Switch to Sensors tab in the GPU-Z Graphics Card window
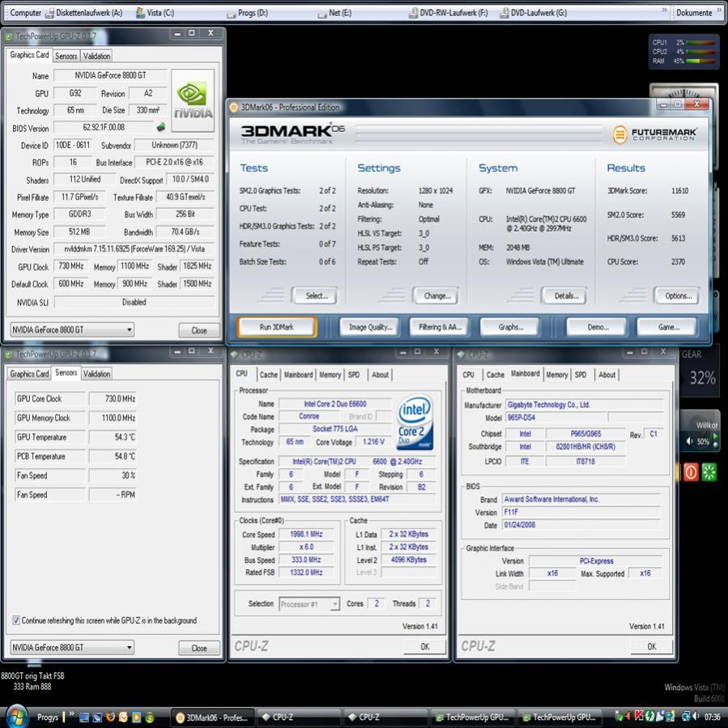Screen dimensions: 728x728 click(66, 56)
